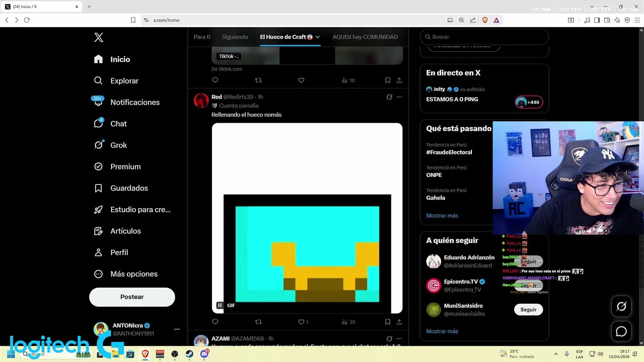Open the GIF image in Red's post
644x362 pixels.
(307, 218)
